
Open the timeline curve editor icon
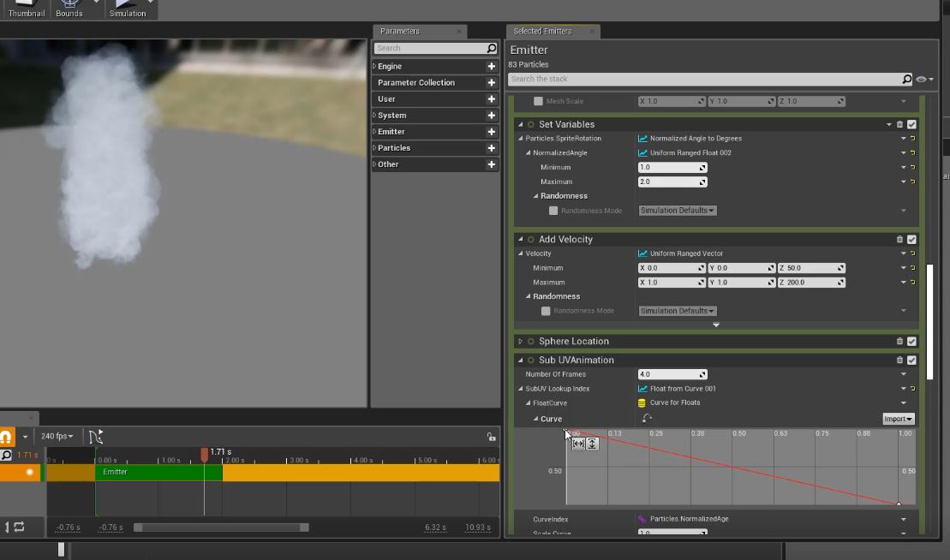[95, 437]
